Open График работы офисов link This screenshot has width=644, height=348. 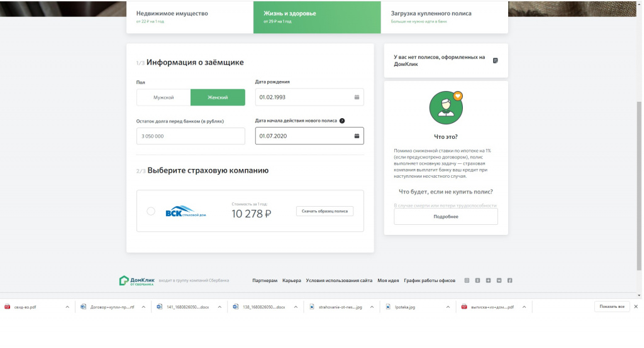click(429, 281)
